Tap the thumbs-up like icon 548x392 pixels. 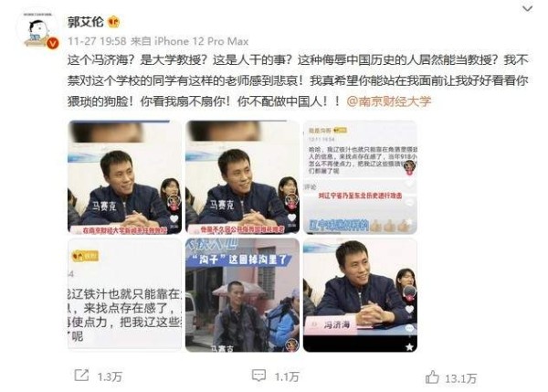click(432, 377)
